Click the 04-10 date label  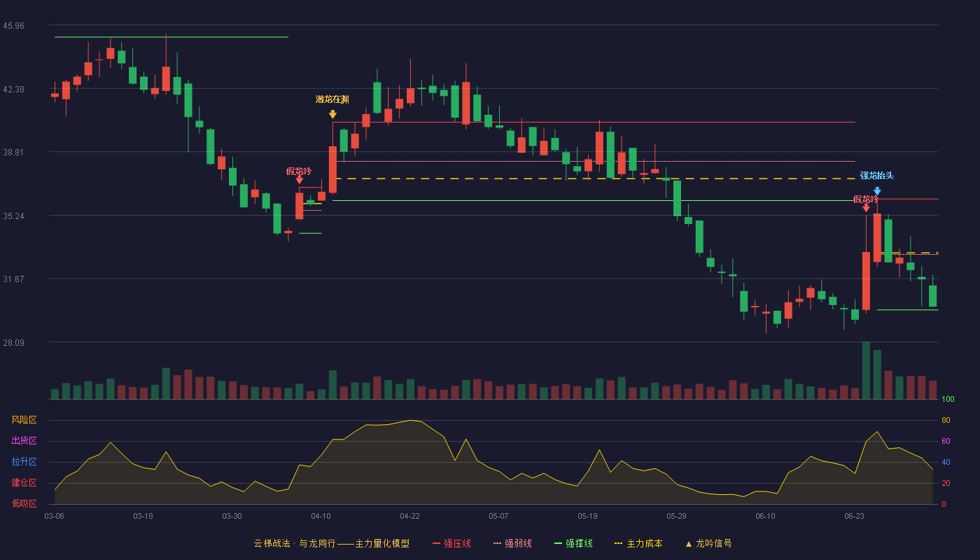(x=321, y=516)
